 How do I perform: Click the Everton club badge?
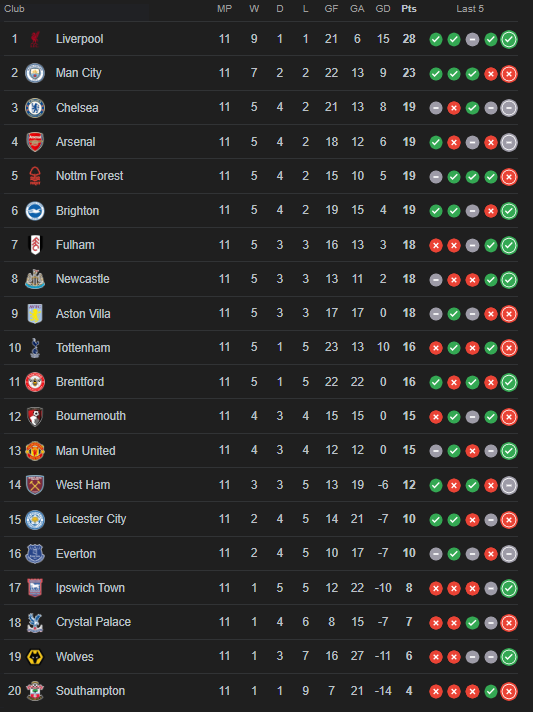pos(35,554)
